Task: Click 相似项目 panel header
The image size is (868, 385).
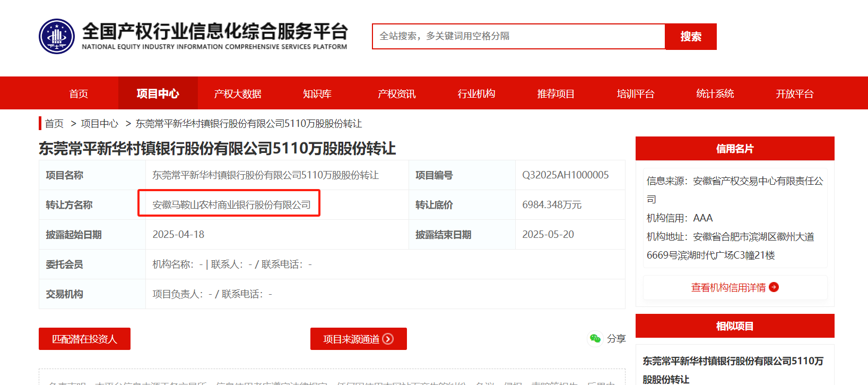Action: click(735, 326)
